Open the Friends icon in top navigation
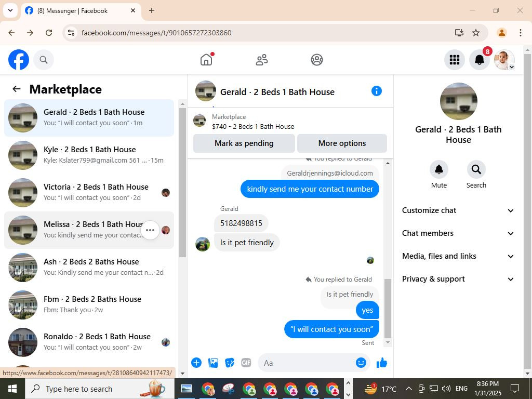The width and height of the screenshot is (532, 399). 262,60
